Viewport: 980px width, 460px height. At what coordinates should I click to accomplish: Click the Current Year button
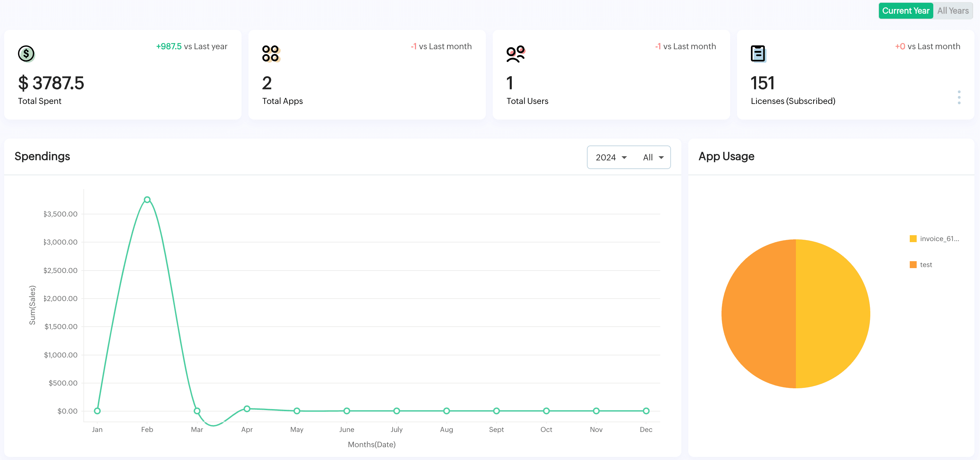click(x=906, y=10)
